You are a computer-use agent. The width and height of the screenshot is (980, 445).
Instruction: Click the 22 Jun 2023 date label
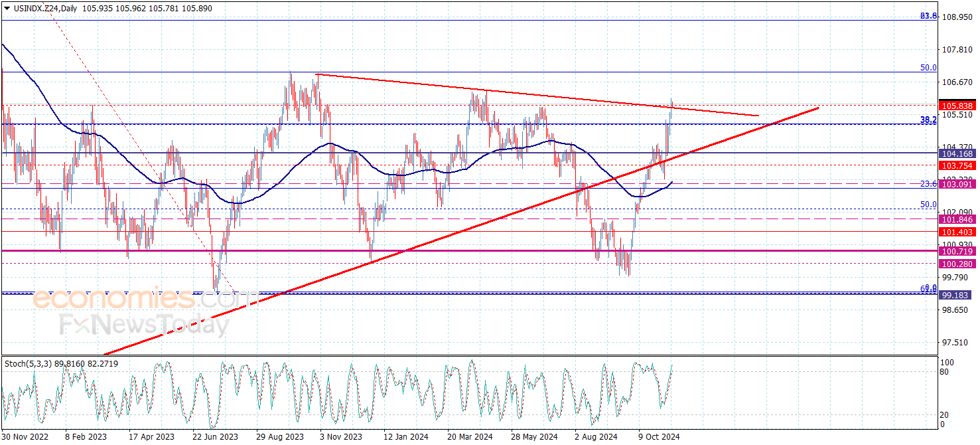point(214,437)
